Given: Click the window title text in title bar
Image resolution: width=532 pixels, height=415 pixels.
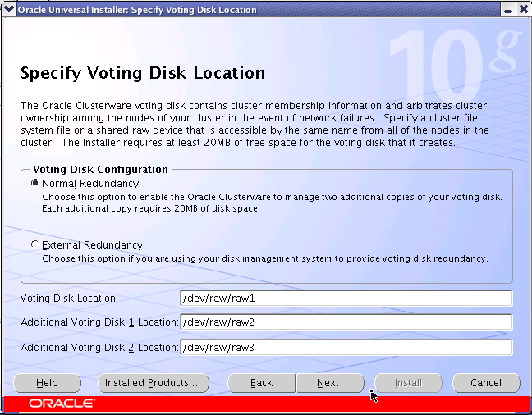Looking at the screenshot, I should pyautogui.click(x=137, y=10).
